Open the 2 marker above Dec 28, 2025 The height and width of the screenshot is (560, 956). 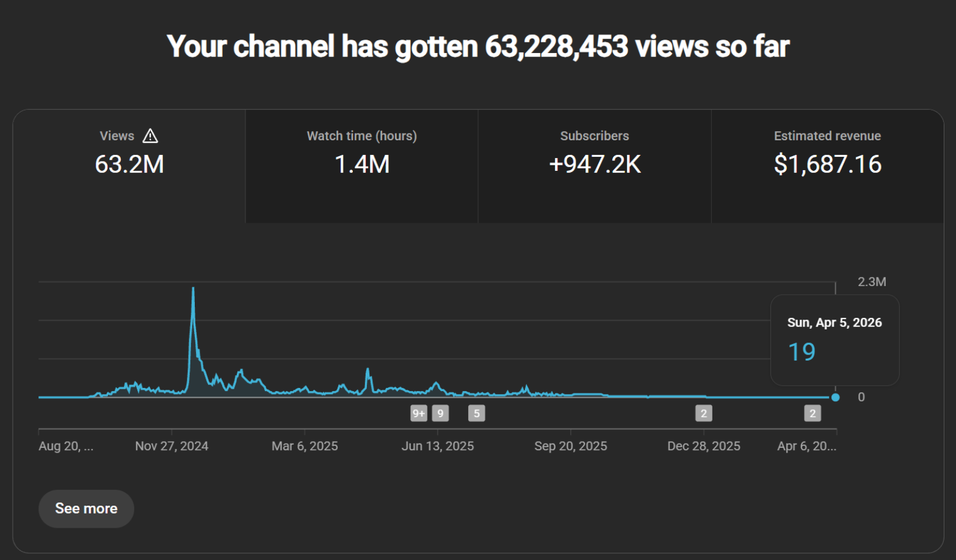[704, 414]
